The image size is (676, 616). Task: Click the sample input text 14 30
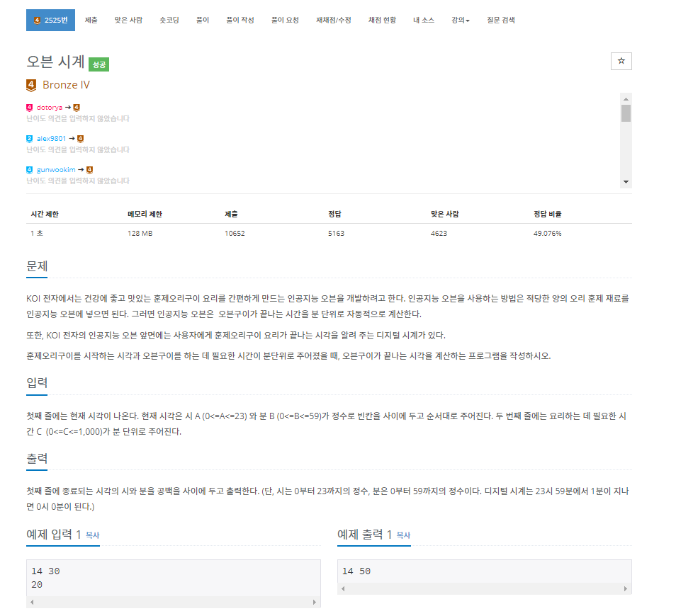coord(45,571)
